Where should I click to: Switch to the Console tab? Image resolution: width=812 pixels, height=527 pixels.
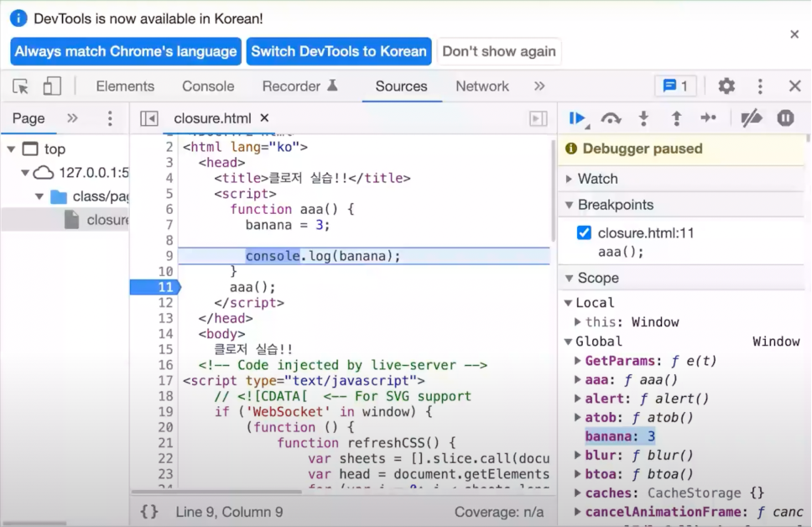click(208, 86)
